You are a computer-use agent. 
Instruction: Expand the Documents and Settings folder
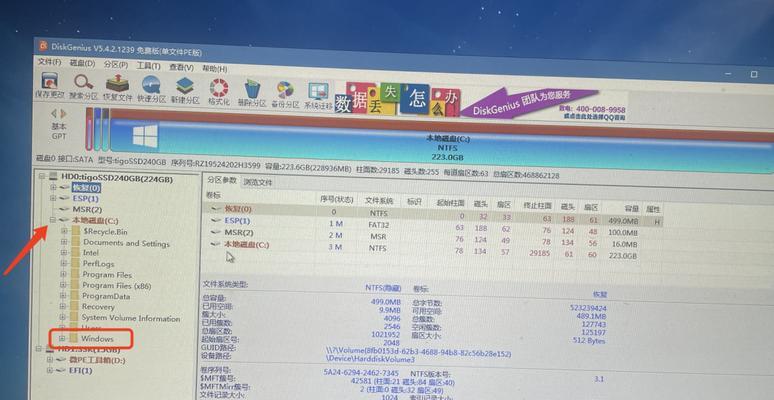coord(64,242)
